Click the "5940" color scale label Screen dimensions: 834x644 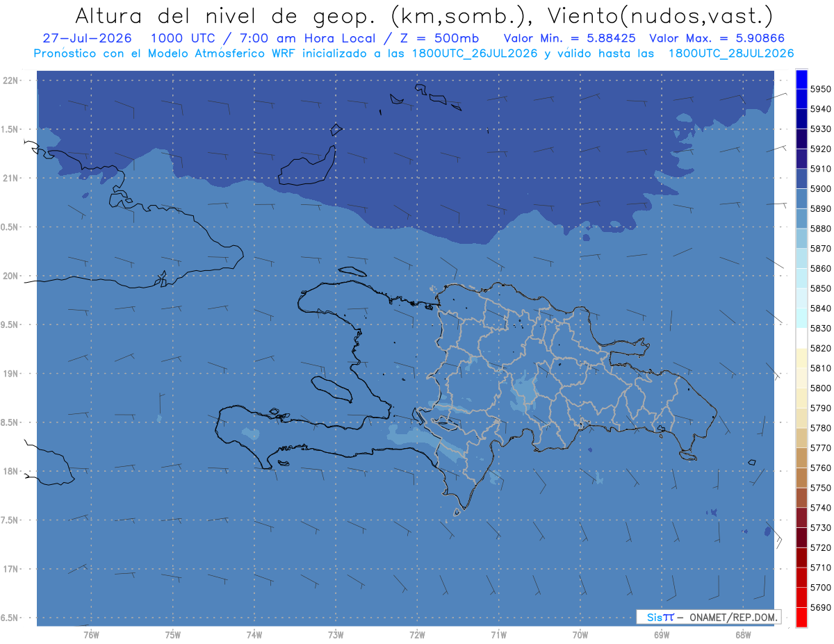point(821,109)
